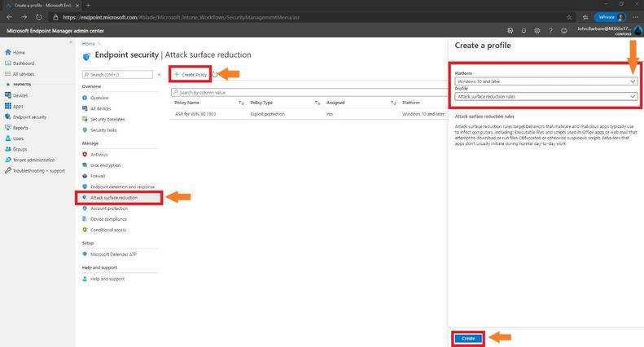
Task: Open the directory and subscription filter icon
Action: point(510,30)
